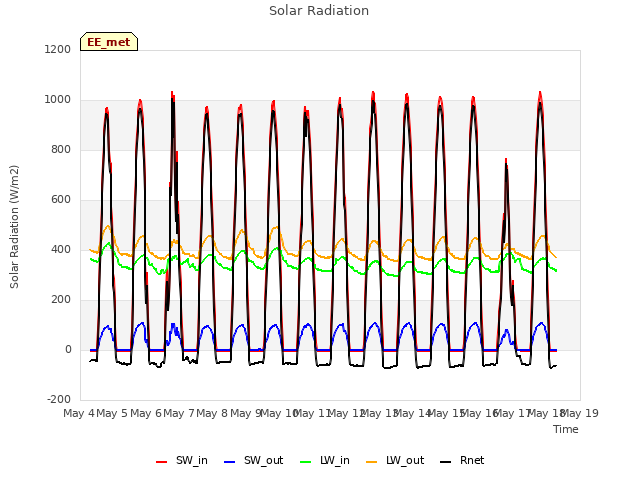Toggle the Rnet legend entry

coord(462,461)
